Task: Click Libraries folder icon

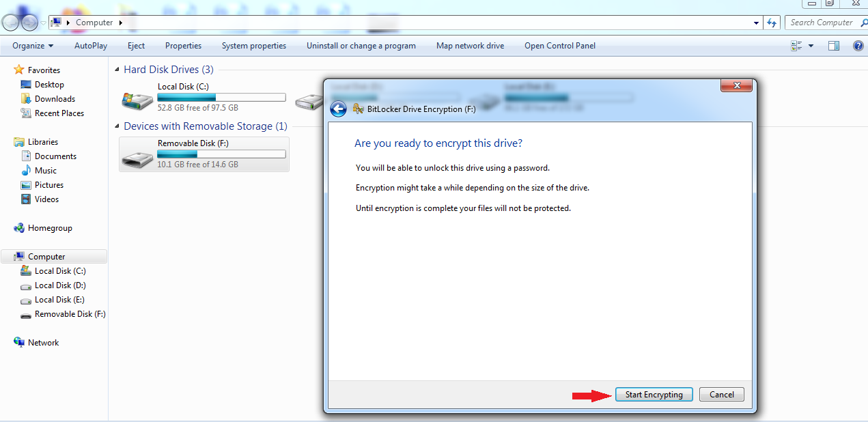Action: 19,142
